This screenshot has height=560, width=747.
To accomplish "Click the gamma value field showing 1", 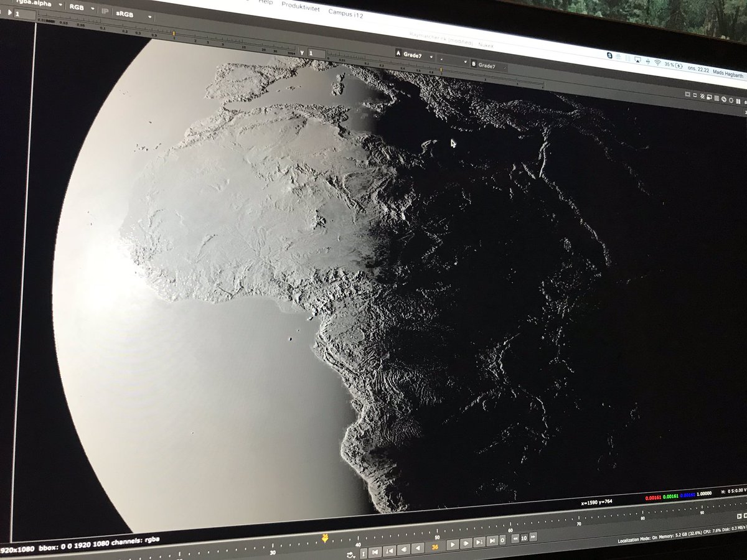I will click(316, 54).
